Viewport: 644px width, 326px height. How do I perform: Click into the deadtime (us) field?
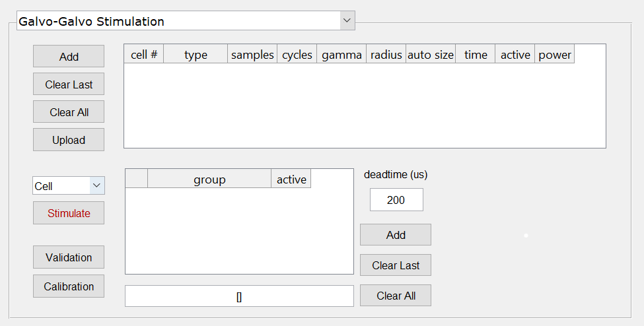coord(396,200)
